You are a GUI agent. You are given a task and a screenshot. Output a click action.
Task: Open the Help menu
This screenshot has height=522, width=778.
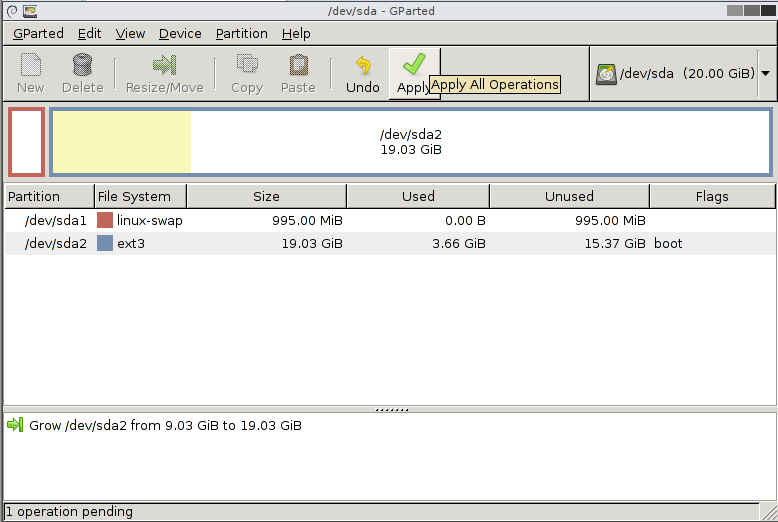(296, 34)
